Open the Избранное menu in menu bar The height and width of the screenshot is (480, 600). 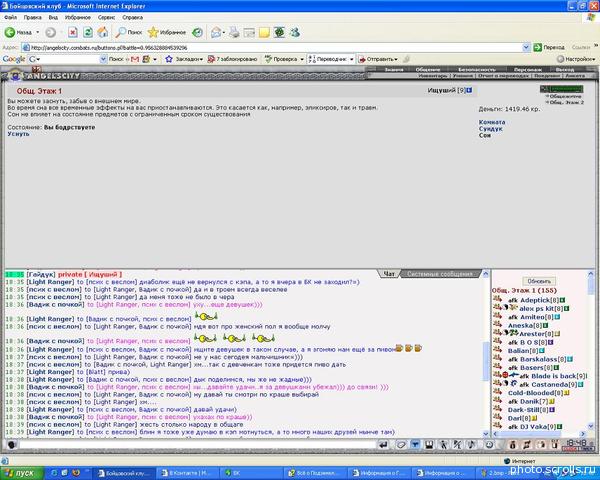click(78, 17)
